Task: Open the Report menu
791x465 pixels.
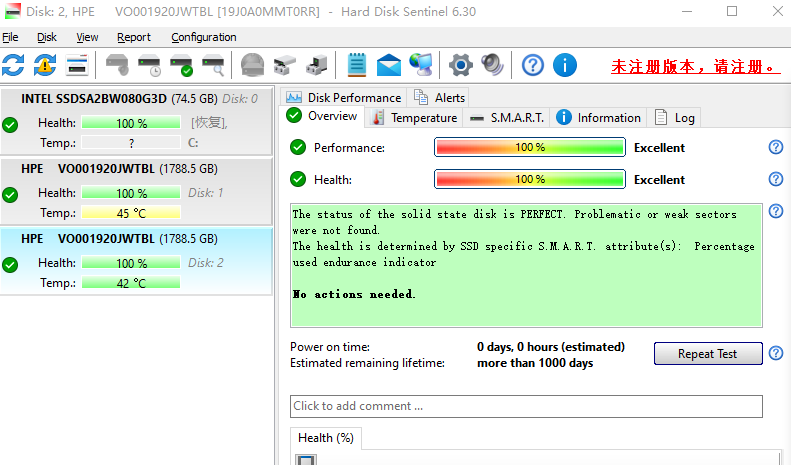Action: coord(133,37)
